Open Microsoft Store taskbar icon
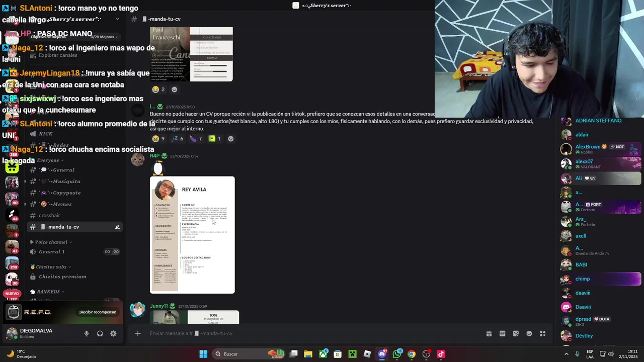Image resolution: width=644 pixels, height=362 pixels. click(x=338, y=354)
